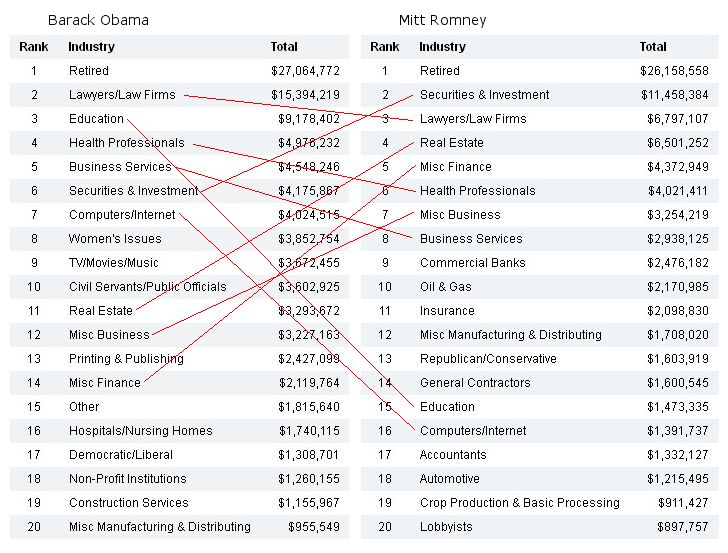Select Hospitals/Nursing Homes row
Image resolution: width=728 pixels, height=553 pixels.
pos(140,431)
